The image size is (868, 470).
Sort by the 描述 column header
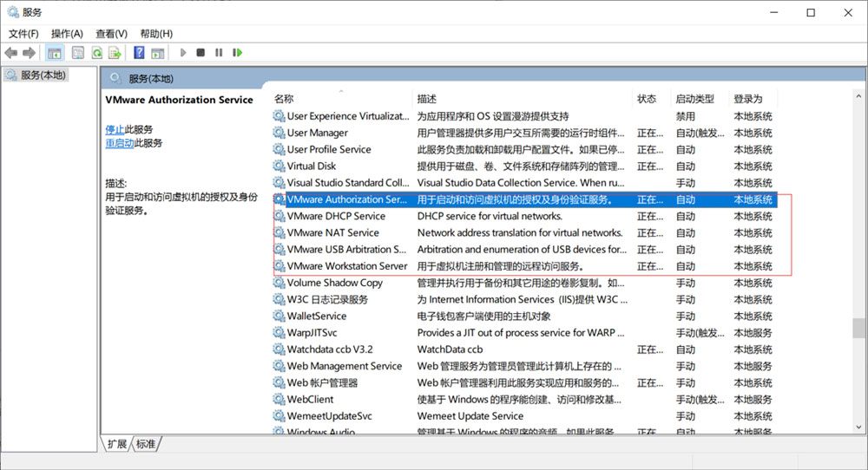523,99
